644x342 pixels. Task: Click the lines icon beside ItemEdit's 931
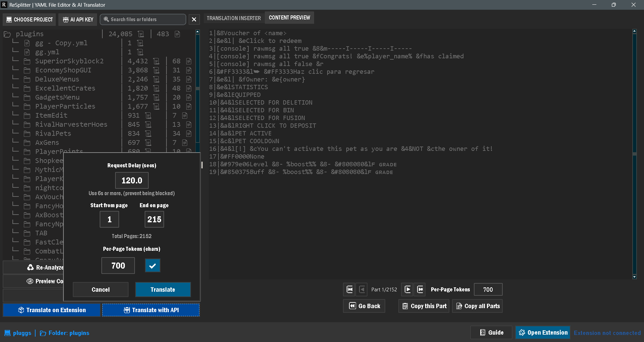point(148,115)
